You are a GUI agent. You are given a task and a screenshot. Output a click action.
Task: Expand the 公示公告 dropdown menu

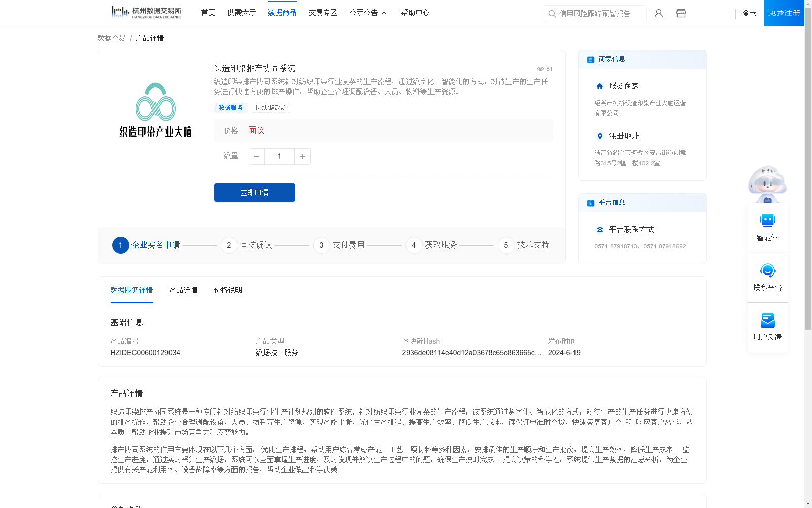coord(368,13)
